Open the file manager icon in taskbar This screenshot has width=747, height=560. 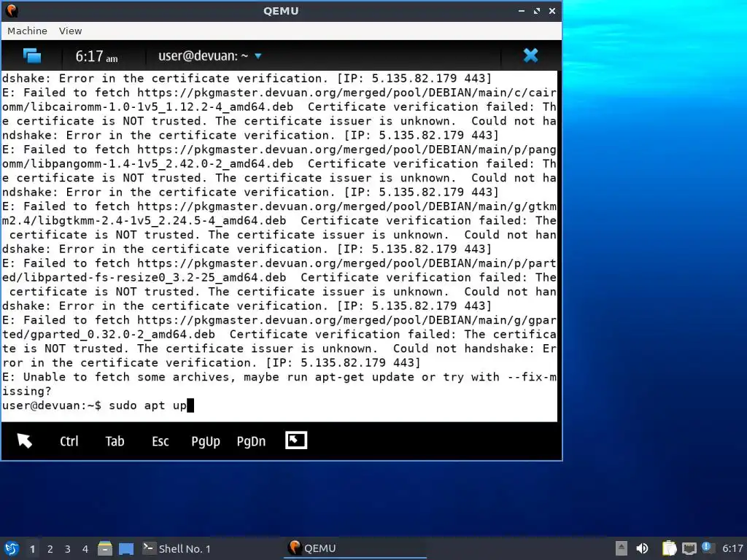(x=105, y=548)
